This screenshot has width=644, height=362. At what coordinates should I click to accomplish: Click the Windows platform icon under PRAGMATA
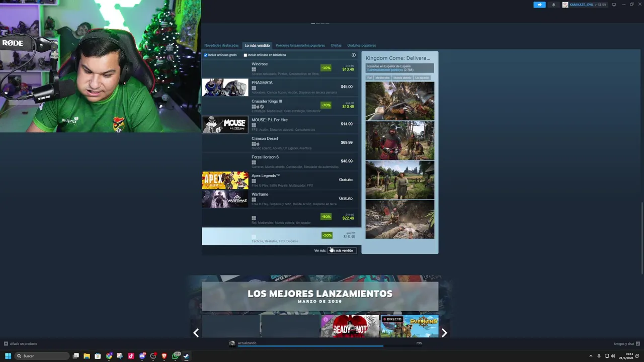(x=254, y=88)
